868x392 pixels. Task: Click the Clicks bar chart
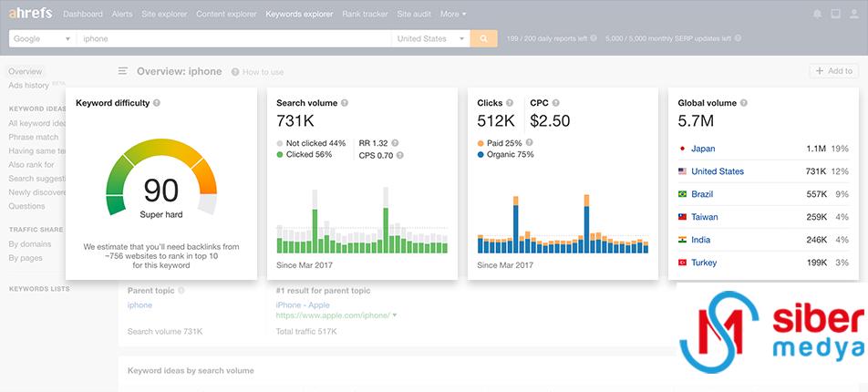click(x=563, y=223)
